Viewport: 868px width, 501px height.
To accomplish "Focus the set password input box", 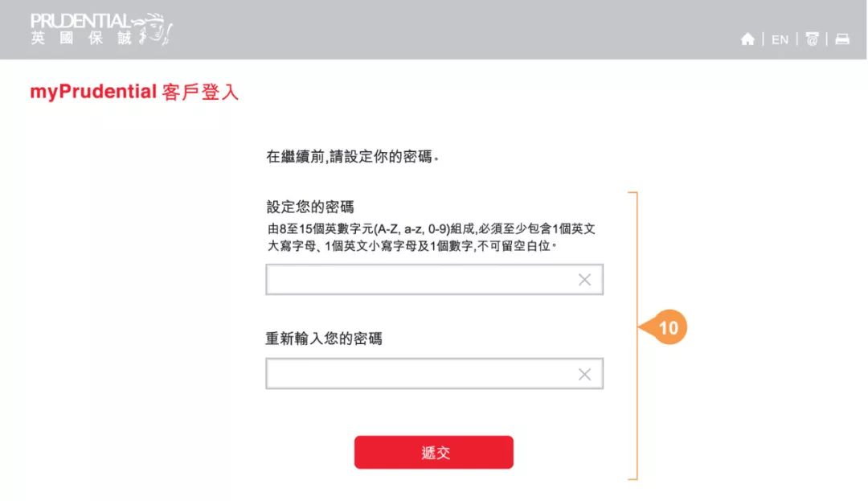I will pos(435,280).
